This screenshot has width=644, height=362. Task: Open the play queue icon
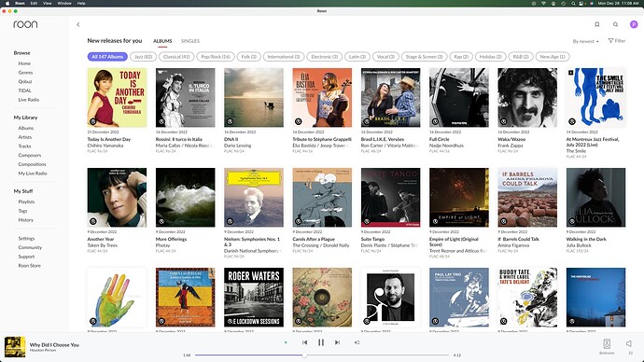pos(357,342)
